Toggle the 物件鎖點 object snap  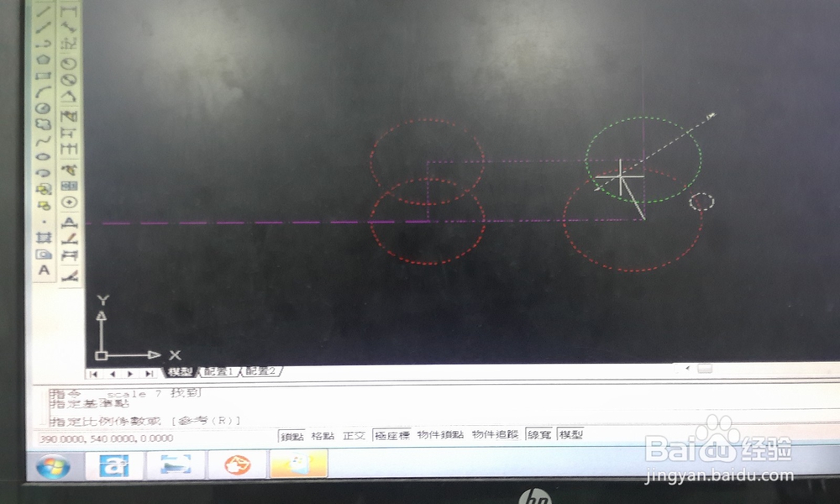click(440, 435)
